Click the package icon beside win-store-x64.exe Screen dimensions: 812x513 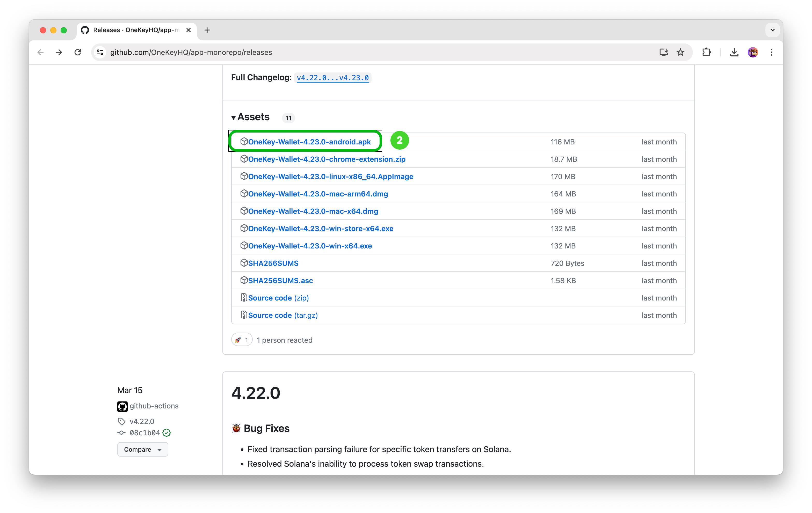tap(244, 229)
